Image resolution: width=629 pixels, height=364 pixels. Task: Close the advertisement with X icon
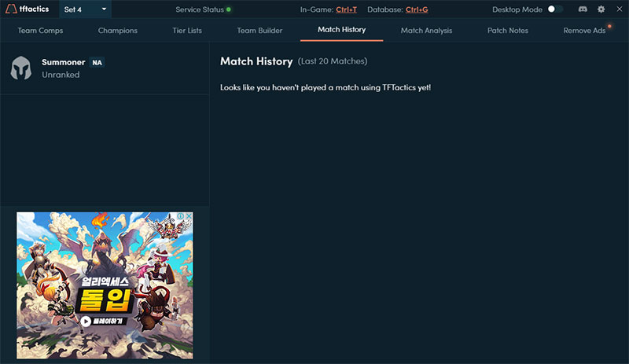[189, 216]
